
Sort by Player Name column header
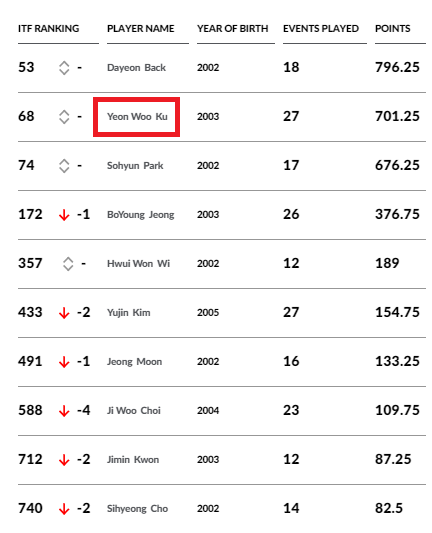pos(141,29)
